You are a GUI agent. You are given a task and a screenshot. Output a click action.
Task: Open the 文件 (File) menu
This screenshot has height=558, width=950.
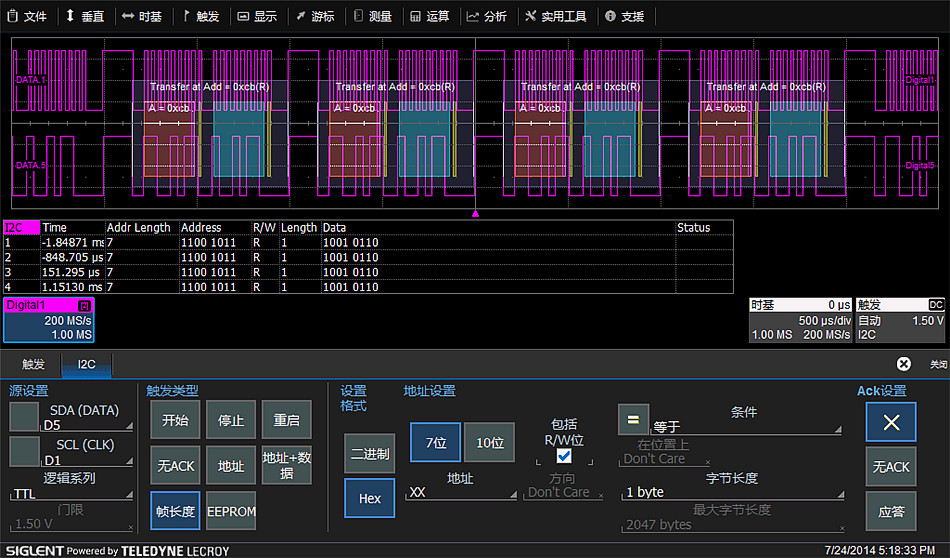click(x=27, y=16)
